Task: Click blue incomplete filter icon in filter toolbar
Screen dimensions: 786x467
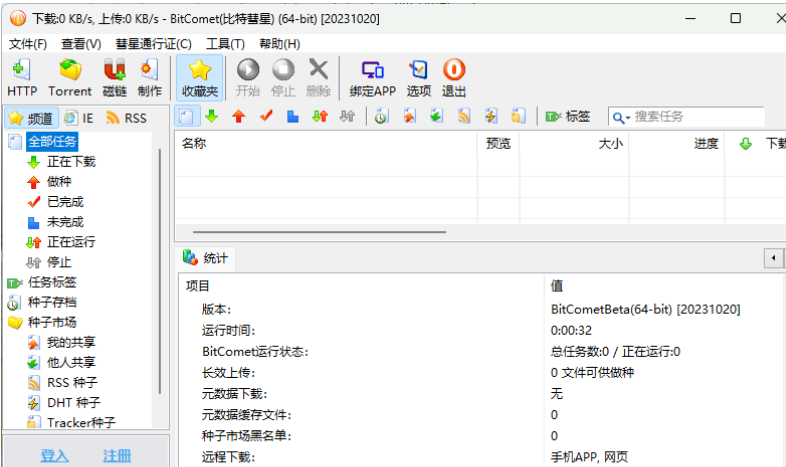Action: (293, 117)
